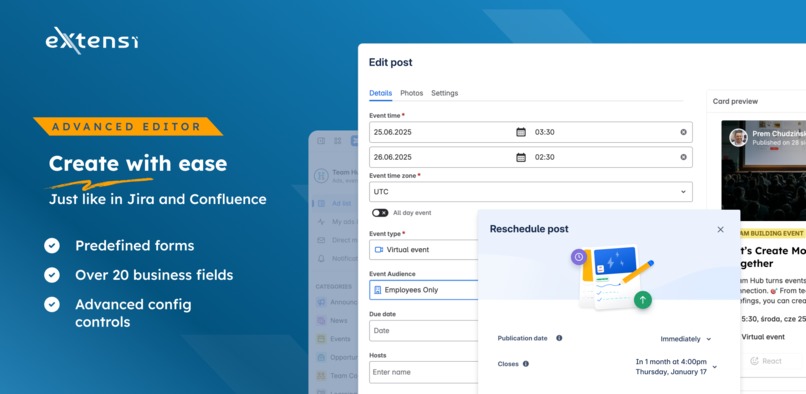Click the Team Hub round logo icon
Screen dimensions: 806x394
point(321,176)
